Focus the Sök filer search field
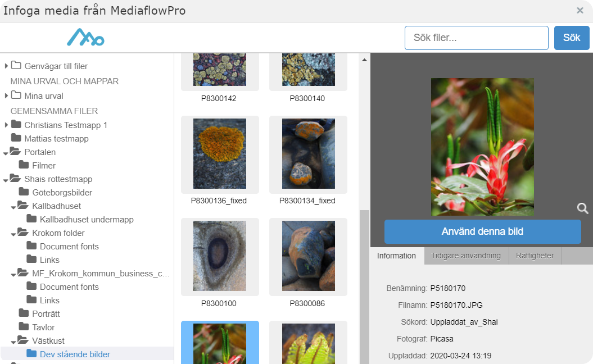 (x=477, y=38)
